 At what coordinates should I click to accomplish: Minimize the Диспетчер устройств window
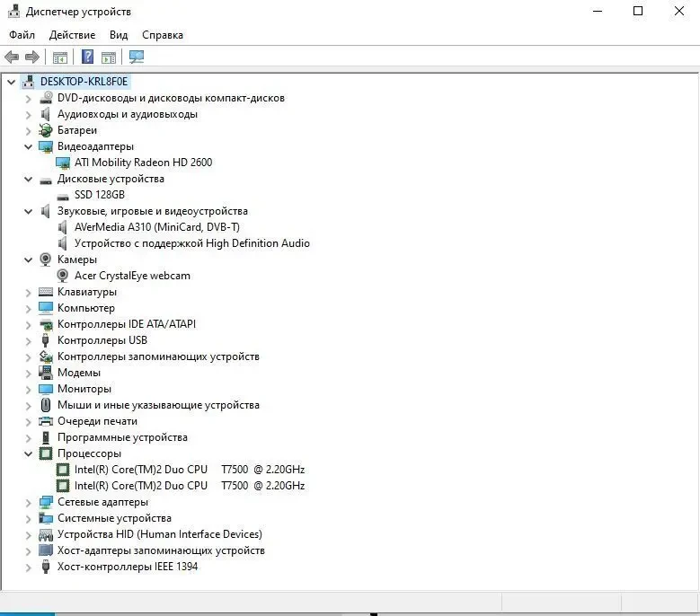coord(598,11)
